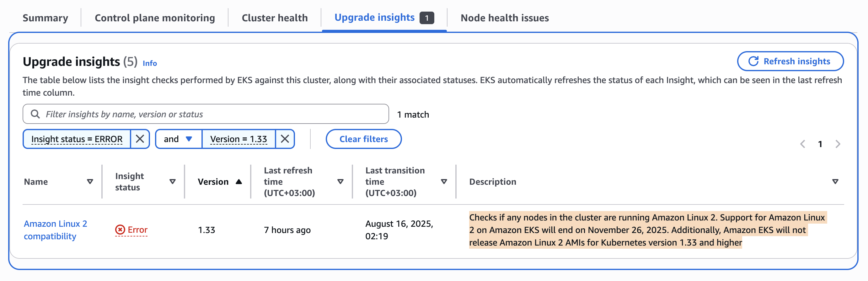Click the Version column ascending sort arrow
The height and width of the screenshot is (281, 868).
[x=239, y=182]
